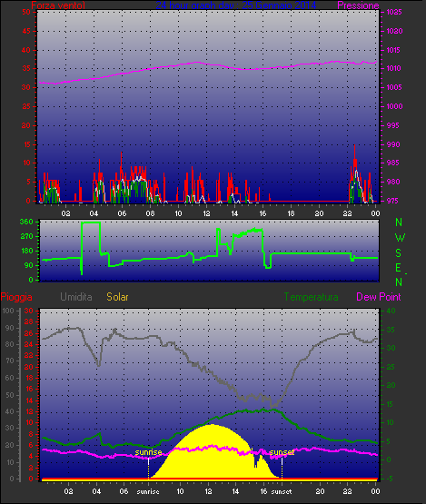Click the sunrise marker in solar graph
Screen dimensions: 426x504
(148, 452)
